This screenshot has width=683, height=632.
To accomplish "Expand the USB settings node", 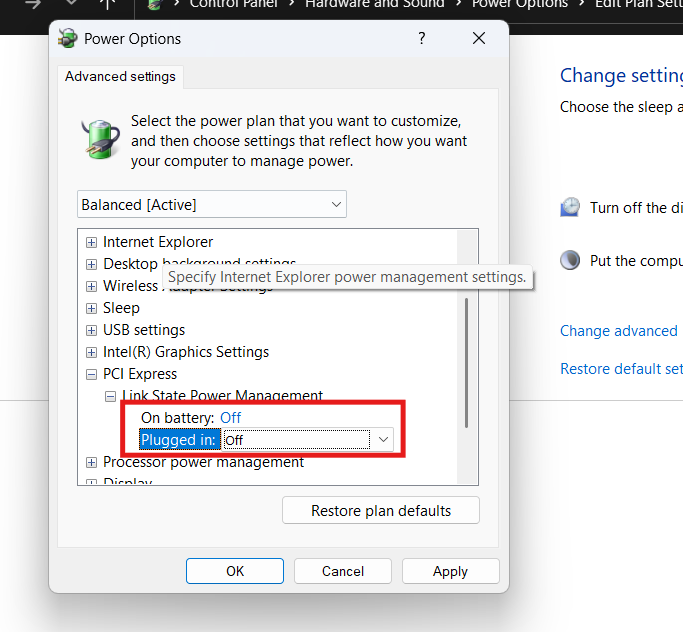I will click(91, 330).
